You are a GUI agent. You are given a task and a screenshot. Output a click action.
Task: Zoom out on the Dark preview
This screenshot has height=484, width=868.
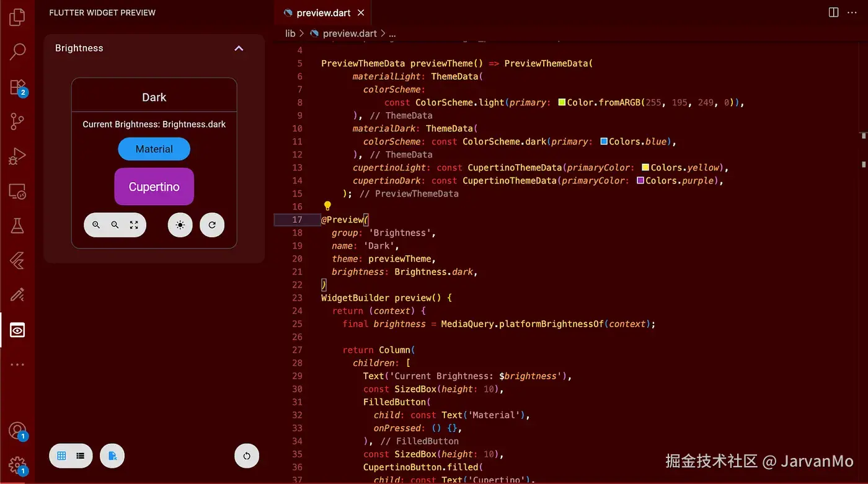(x=115, y=225)
